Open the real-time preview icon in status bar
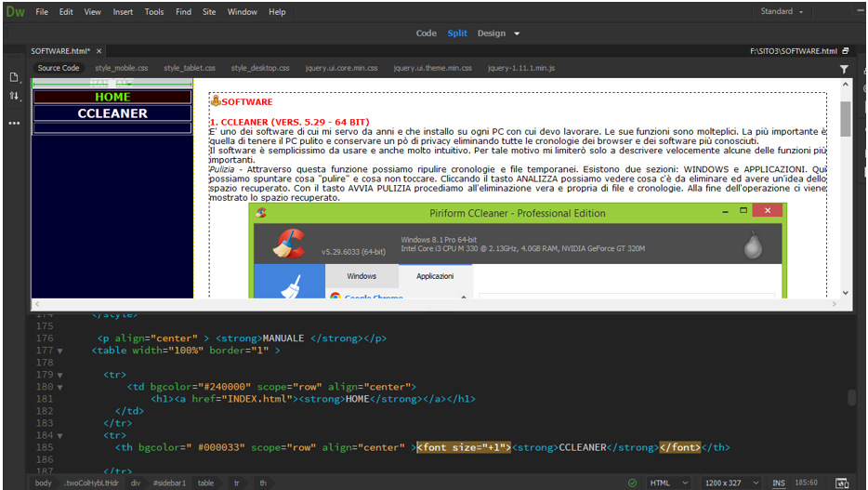This screenshot has width=868, height=490. 842,483
